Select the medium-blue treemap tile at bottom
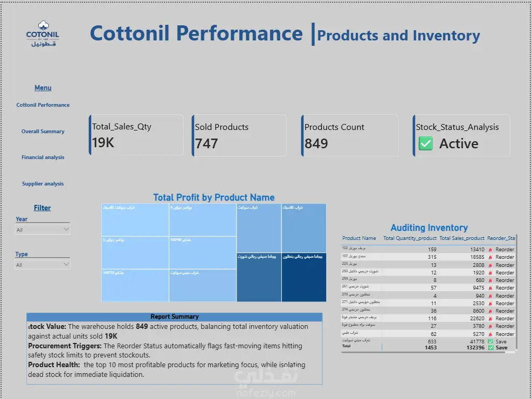The height and width of the screenshot is (399, 532). coord(259,277)
